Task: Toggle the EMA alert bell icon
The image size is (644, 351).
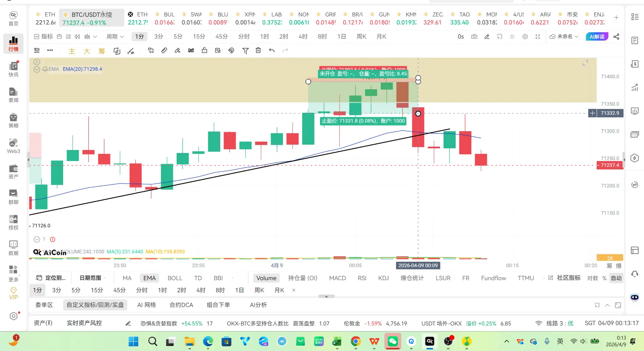Action: pyautogui.click(x=45, y=69)
